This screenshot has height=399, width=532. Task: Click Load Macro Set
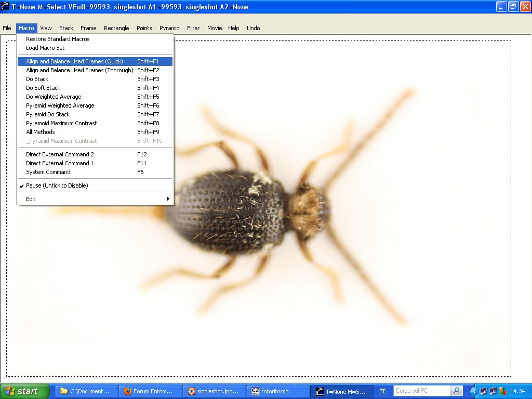(45, 48)
